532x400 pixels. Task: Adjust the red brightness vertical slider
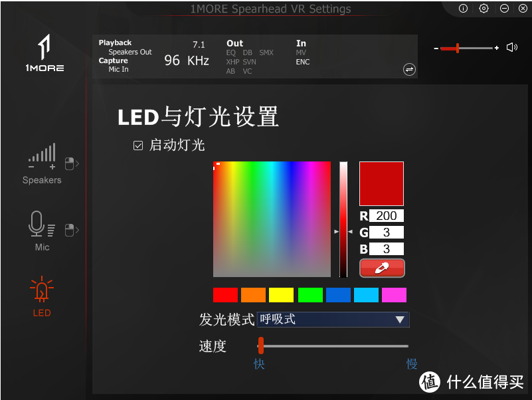pyautogui.click(x=343, y=219)
